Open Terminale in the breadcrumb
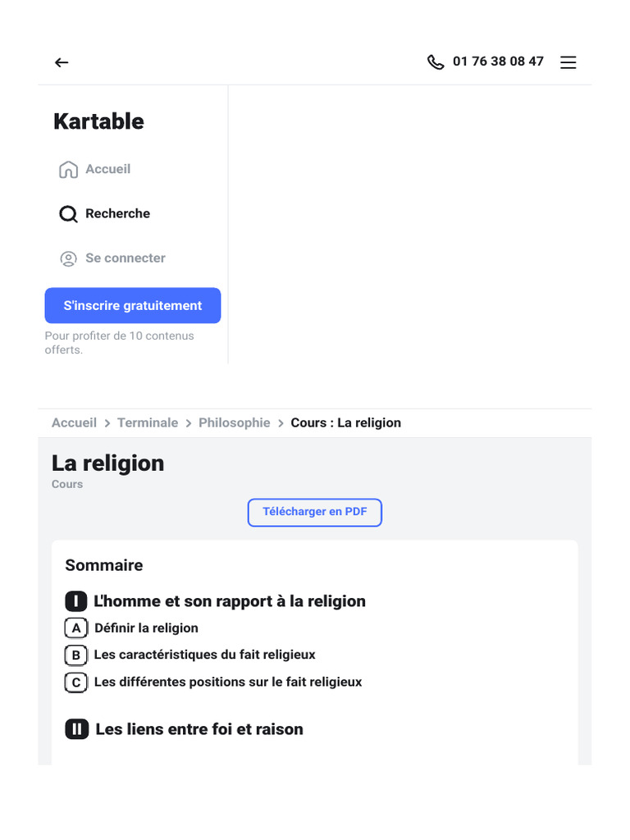Screen dimensions: 630x840 click(x=148, y=422)
